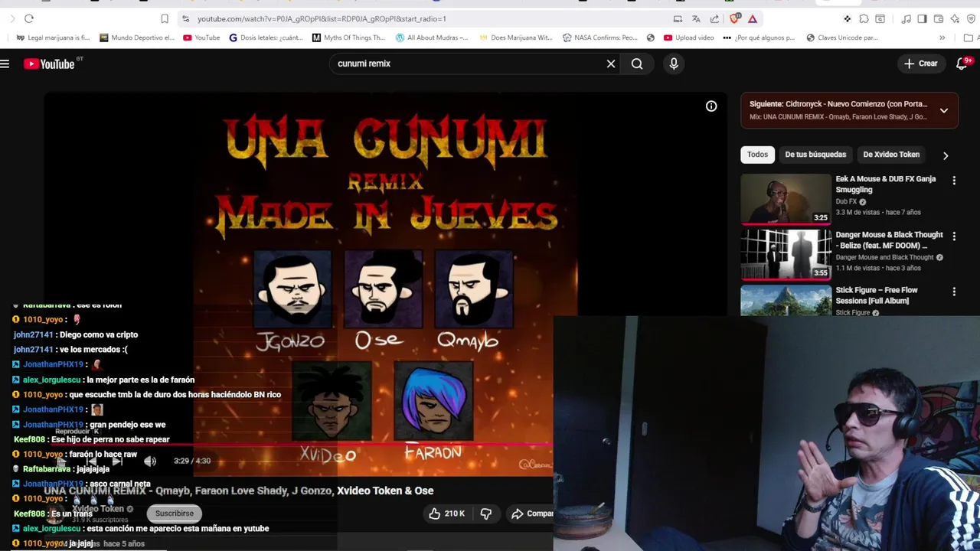The height and width of the screenshot is (551, 980).
Task: Expand the Siguiente mix playlist chevron
Action: (944, 110)
